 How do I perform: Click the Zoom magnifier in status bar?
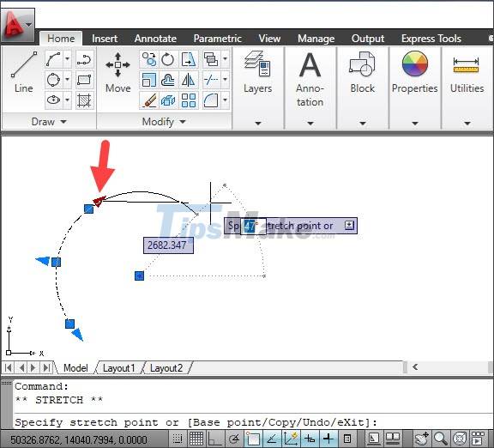tap(441, 439)
